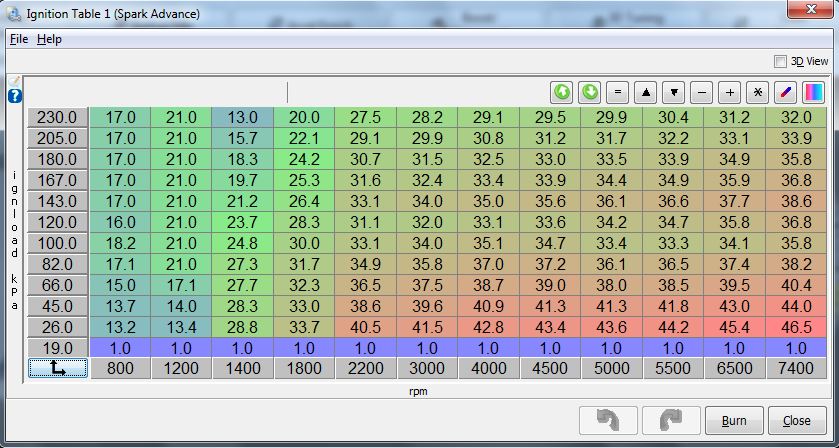The width and height of the screenshot is (839, 448).
Task: Click the notepad edit icon on left edge
Action: (x=14, y=82)
